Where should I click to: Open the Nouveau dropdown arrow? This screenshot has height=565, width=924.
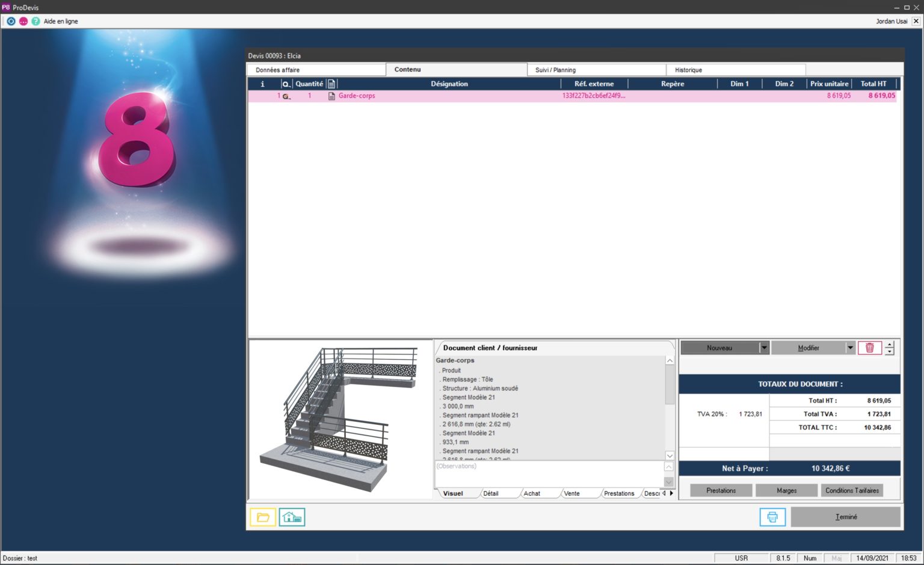pos(764,348)
